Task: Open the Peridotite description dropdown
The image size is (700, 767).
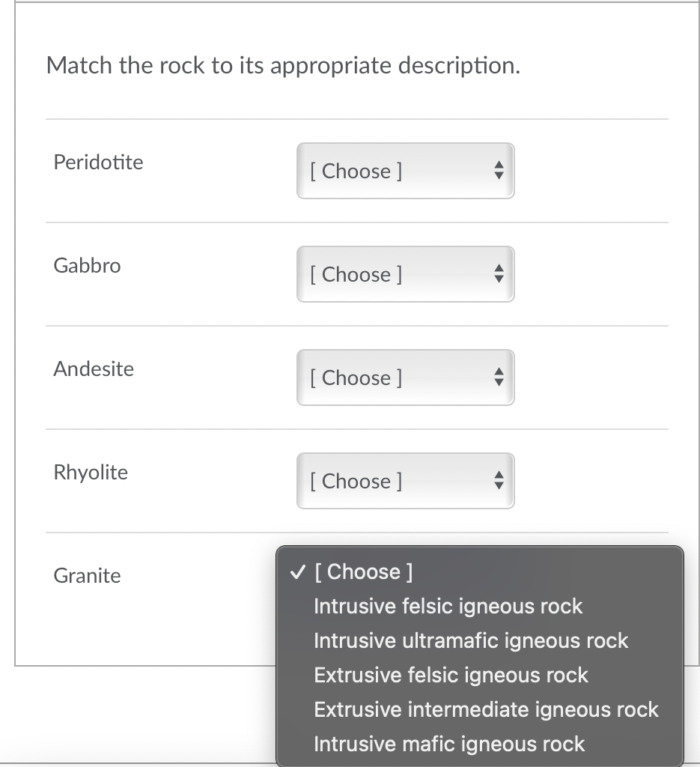Action: 404,171
